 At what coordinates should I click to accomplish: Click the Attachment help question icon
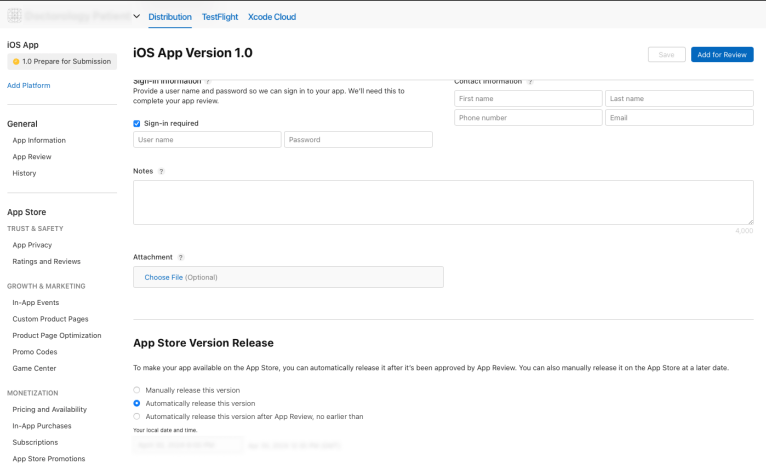(x=181, y=257)
